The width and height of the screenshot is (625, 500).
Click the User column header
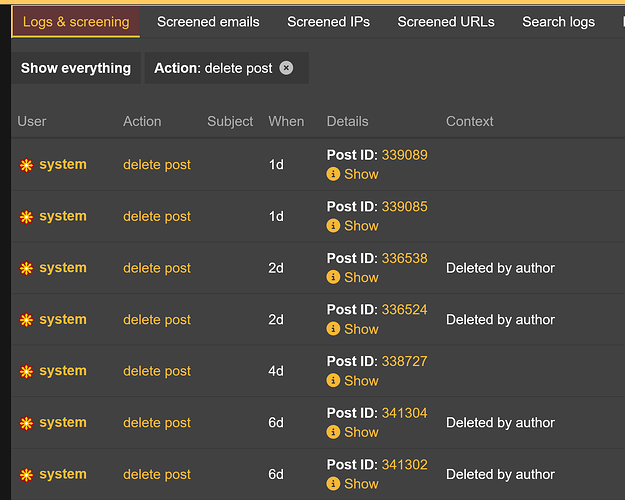click(x=32, y=121)
